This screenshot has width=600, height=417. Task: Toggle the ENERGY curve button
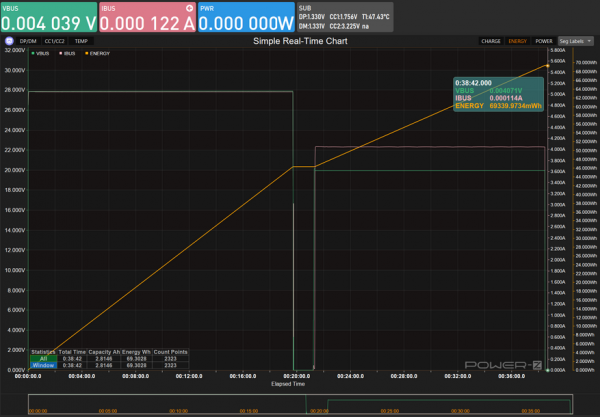click(x=517, y=41)
